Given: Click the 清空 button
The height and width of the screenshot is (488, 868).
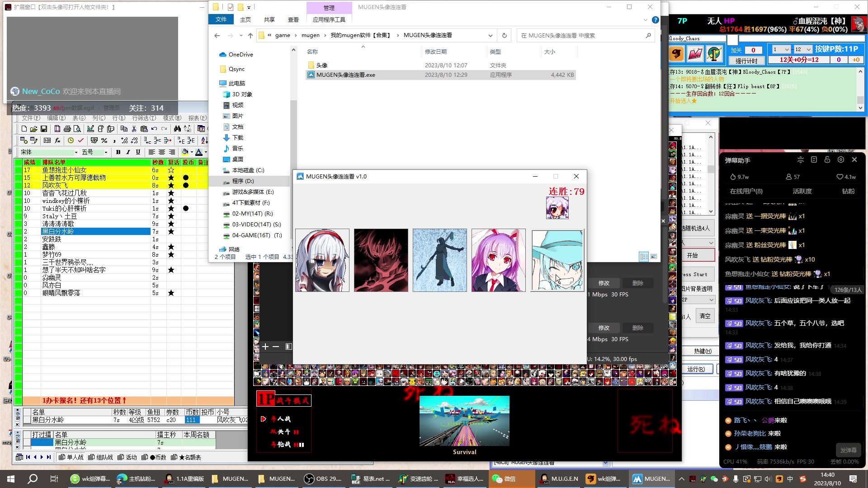Looking at the screenshot, I should 705,316.
